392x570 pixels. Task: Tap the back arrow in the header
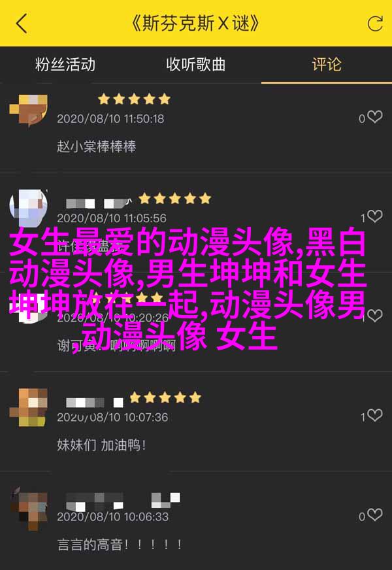point(22,24)
